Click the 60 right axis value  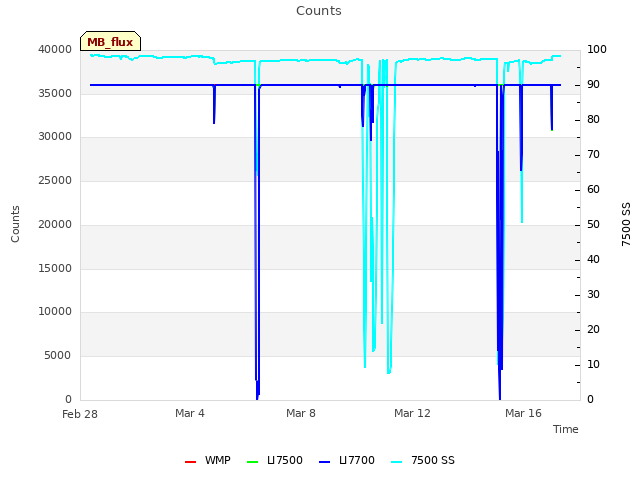coord(593,189)
